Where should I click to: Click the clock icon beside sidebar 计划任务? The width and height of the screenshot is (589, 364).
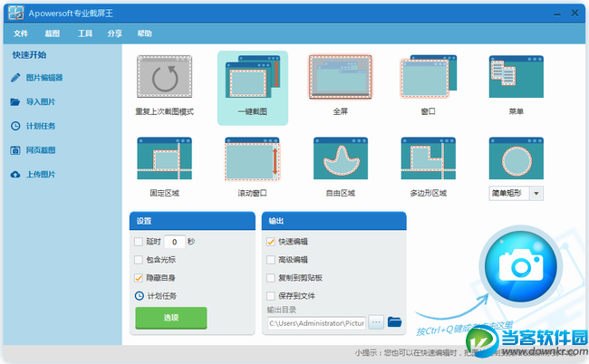tap(15, 126)
